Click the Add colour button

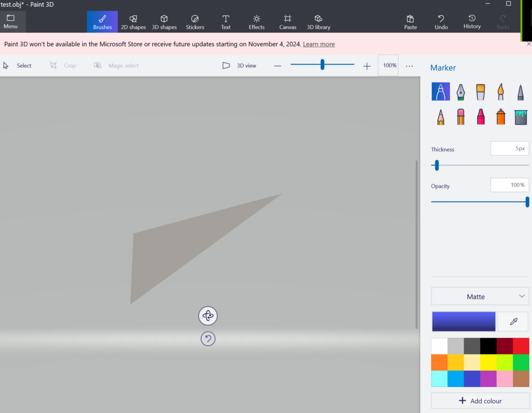(480, 401)
